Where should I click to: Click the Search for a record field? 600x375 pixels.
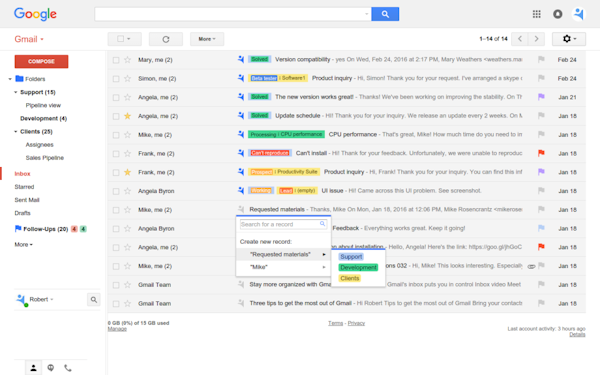coord(283,224)
